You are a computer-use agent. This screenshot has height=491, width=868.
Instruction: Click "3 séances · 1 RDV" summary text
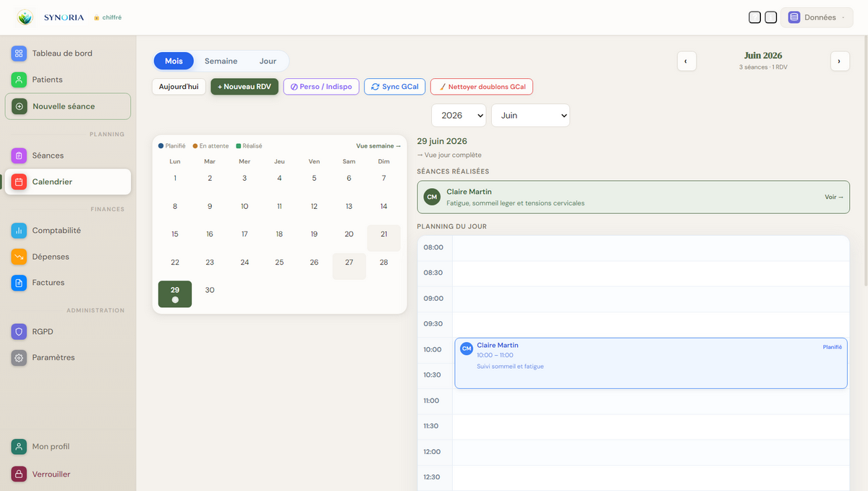763,67
